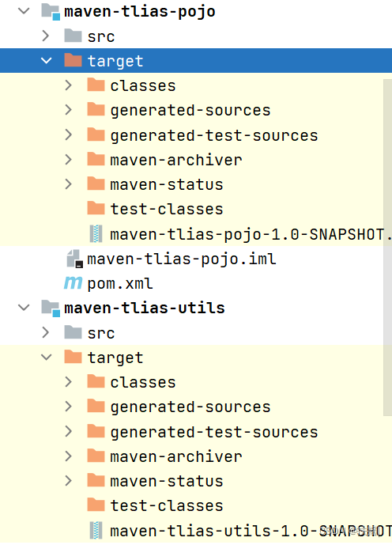Screen dimensions: 392x545
Task: Click the maven-tlias-pojo module folder icon
Action: 51,11
